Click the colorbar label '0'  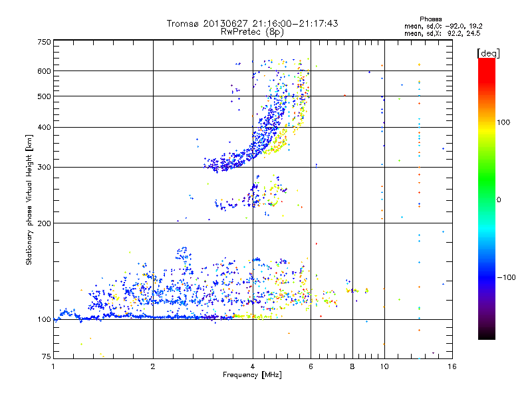[x=499, y=200]
